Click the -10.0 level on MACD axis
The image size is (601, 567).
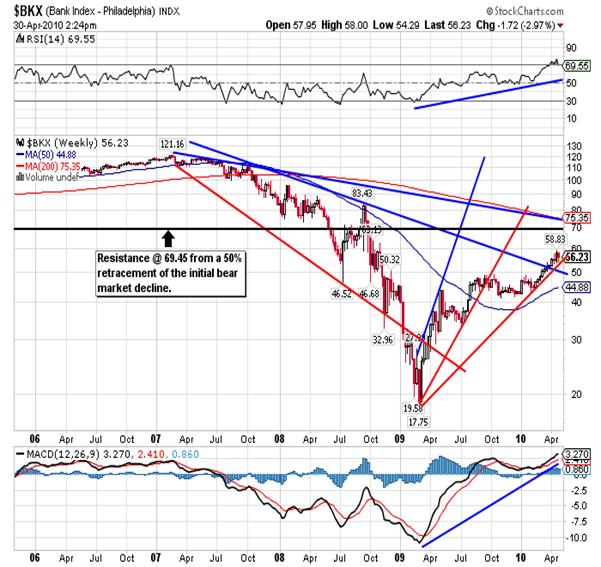click(576, 538)
